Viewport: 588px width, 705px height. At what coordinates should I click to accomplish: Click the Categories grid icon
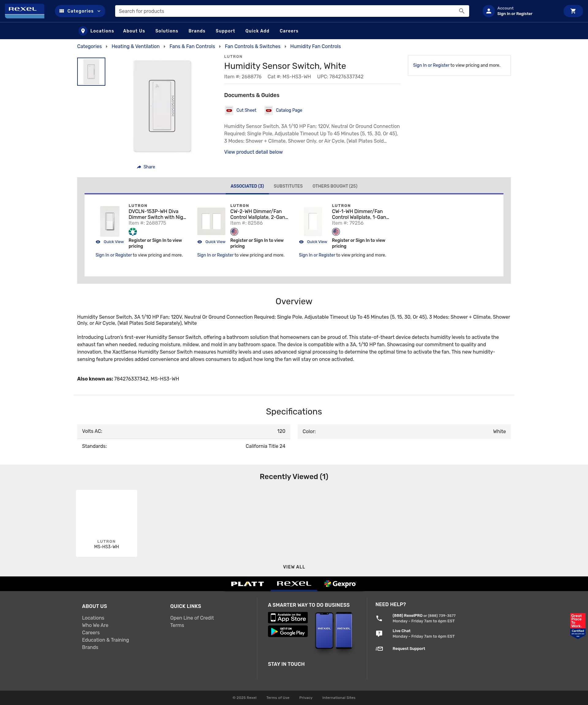pyautogui.click(x=62, y=11)
